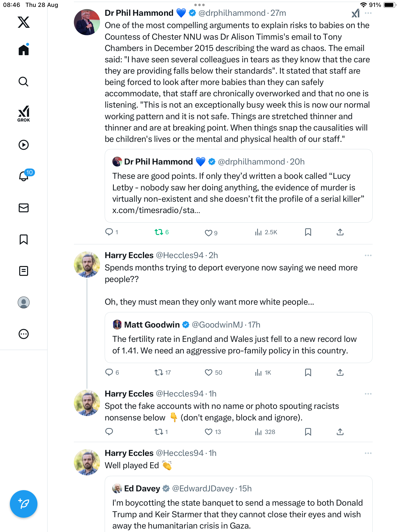Open Grok from the sidebar
399x532 pixels.
click(x=24, y=114)
